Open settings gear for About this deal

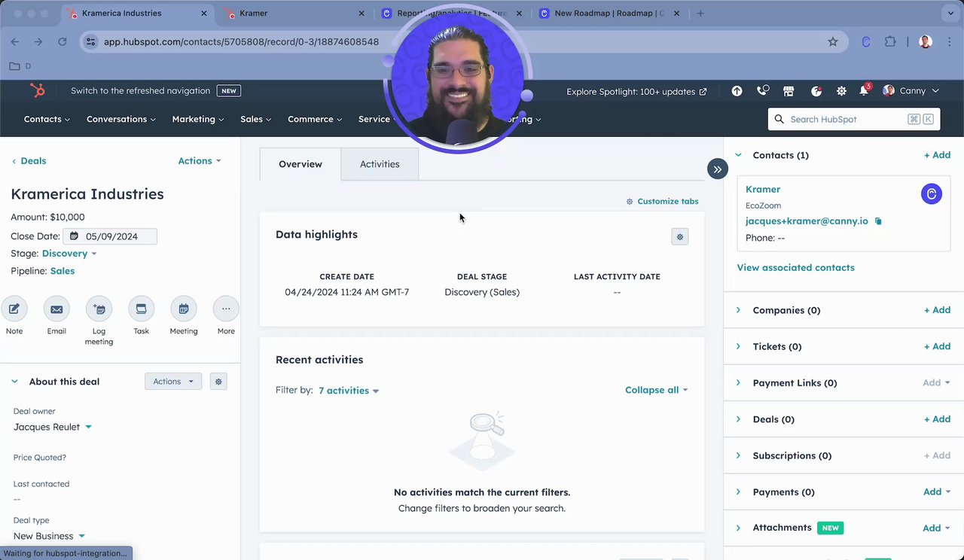pyautogui.click(x=218, y=382)
